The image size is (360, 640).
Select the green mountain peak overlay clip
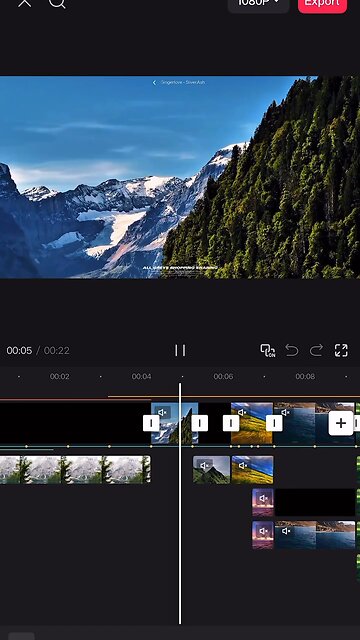[211, 470]
